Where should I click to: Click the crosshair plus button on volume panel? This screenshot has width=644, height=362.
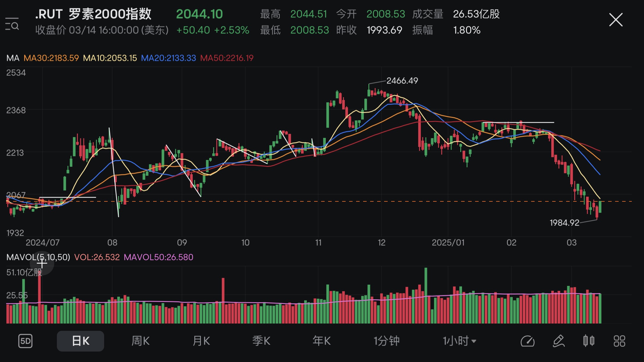tap(42, 263)
